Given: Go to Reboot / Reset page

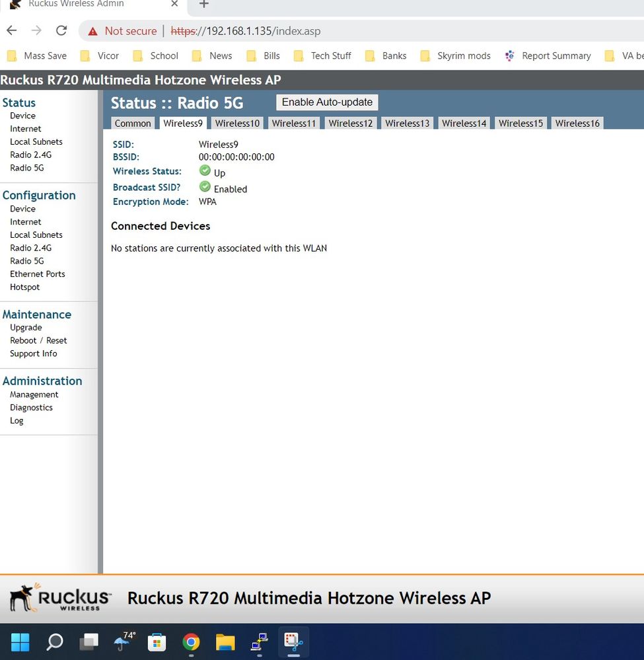Looking at the screenshot, I should pyautogui.click(x=38, y=341).
